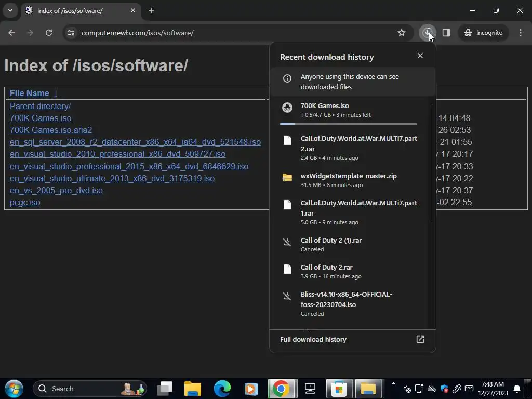The image size is (532, 399).
Task: Open en_visual_studio_professional_2015 iso link
Action: point(129,167)
